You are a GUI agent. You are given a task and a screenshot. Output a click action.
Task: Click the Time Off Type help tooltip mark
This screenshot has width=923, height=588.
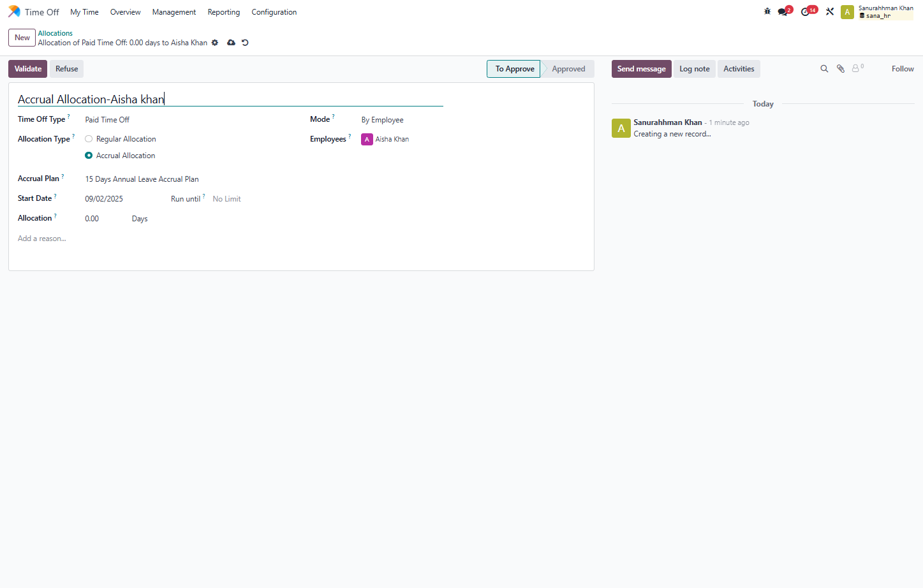(x=69, y=117)
